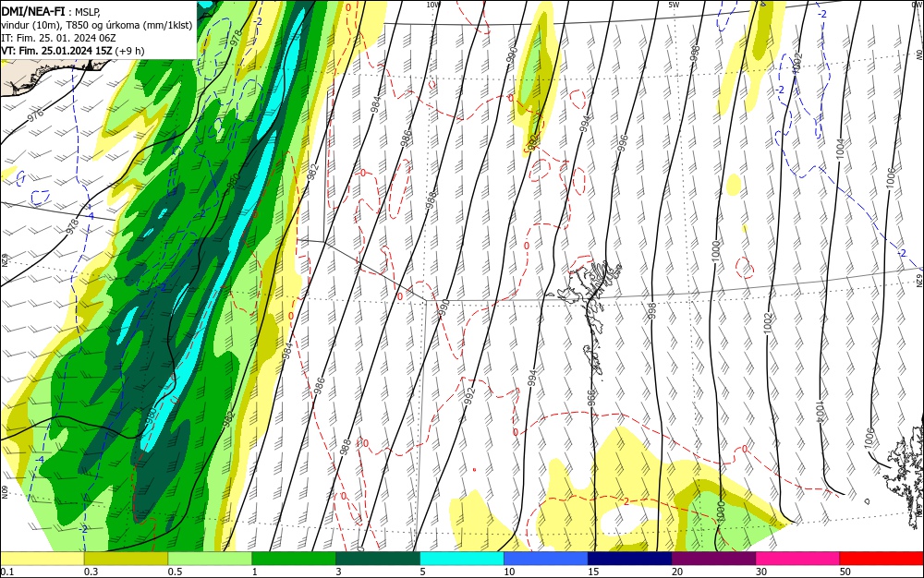Select the 'VT: Fim. 25.01.2024 15Z (+9 h)' line

click(72, 51)
